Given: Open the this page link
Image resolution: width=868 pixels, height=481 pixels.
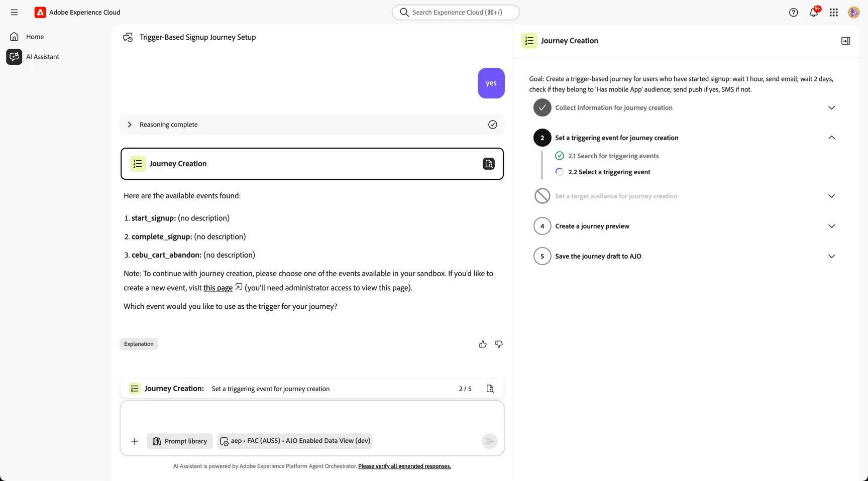Looking at the screenshot, I should [218, 288].
